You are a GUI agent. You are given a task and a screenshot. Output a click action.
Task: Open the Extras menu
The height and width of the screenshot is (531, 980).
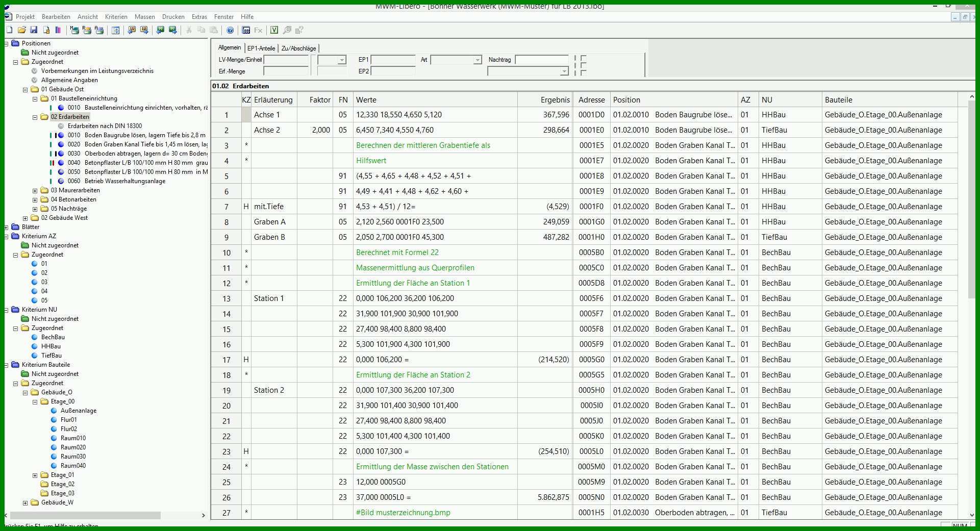tap(199, 17)
